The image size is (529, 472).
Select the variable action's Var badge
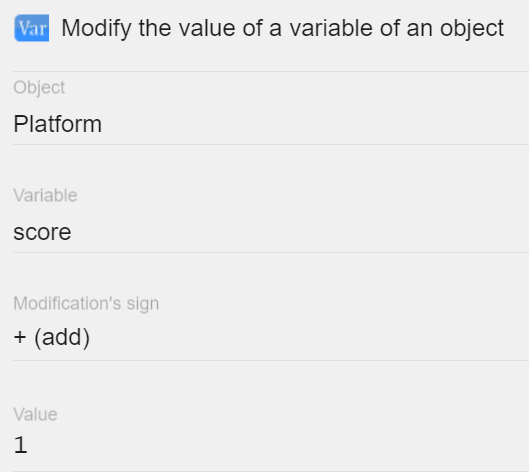point(32,28)
